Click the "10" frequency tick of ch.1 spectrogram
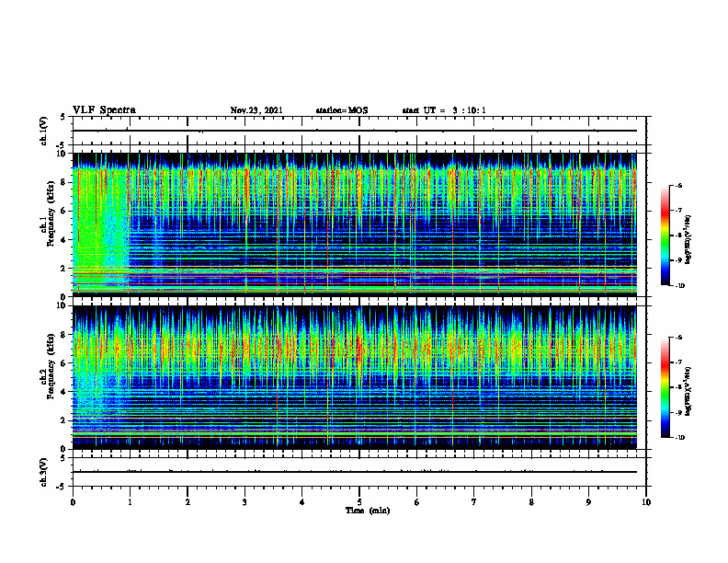The image size is (728, 563). (x=61, y=154)
